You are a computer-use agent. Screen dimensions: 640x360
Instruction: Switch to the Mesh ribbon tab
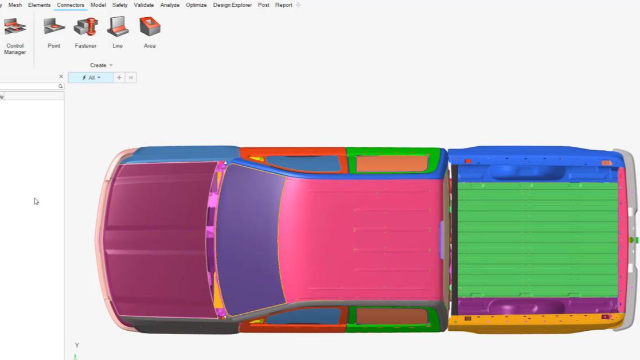click(x=15, y=5)
